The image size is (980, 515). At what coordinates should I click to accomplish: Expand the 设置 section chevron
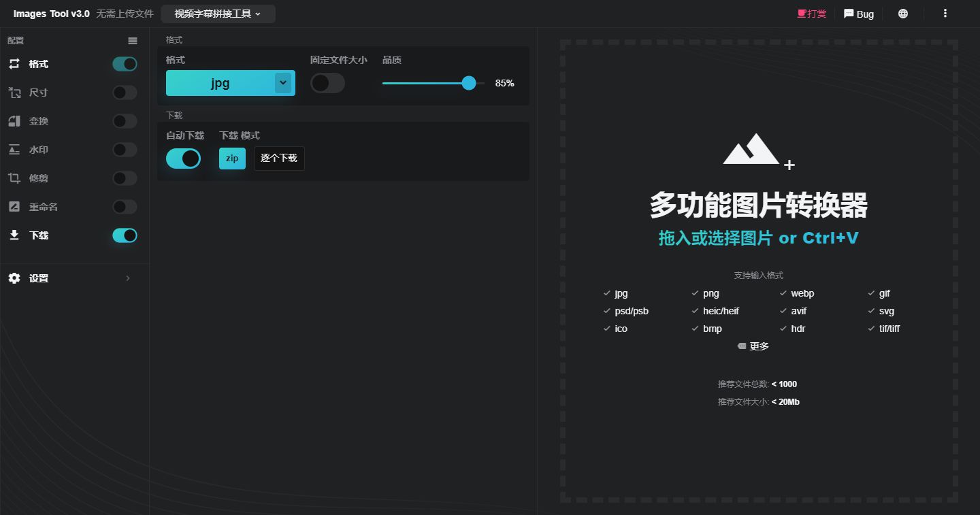(127, 278)
